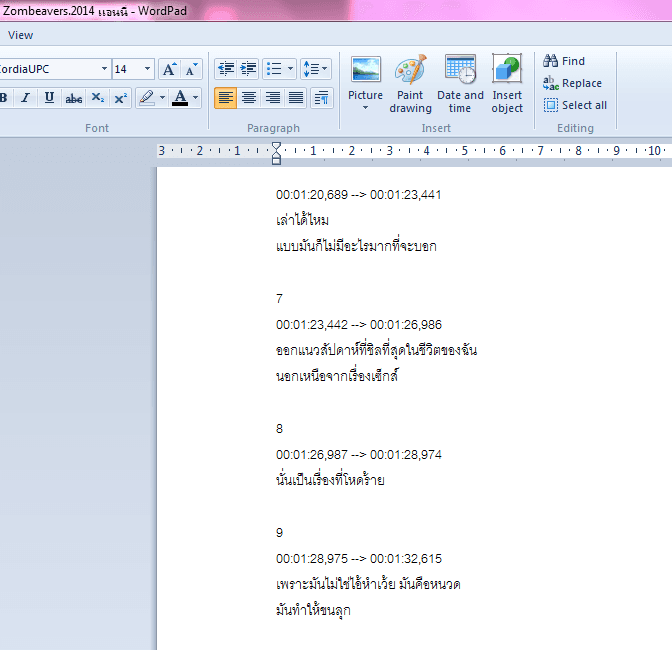Click the Thai line เล่าได้ไหม
Viewport: 672px width, 650px height.
[x=303, y=220]
